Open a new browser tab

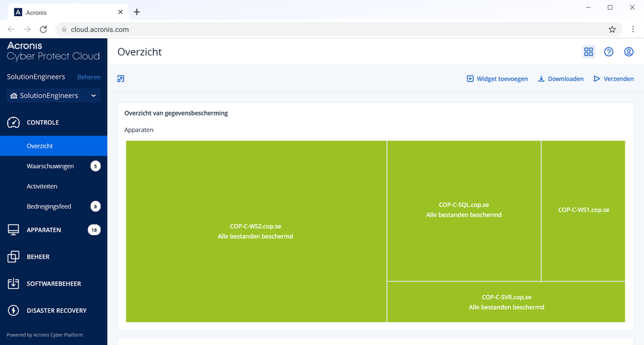click(137, 12)
